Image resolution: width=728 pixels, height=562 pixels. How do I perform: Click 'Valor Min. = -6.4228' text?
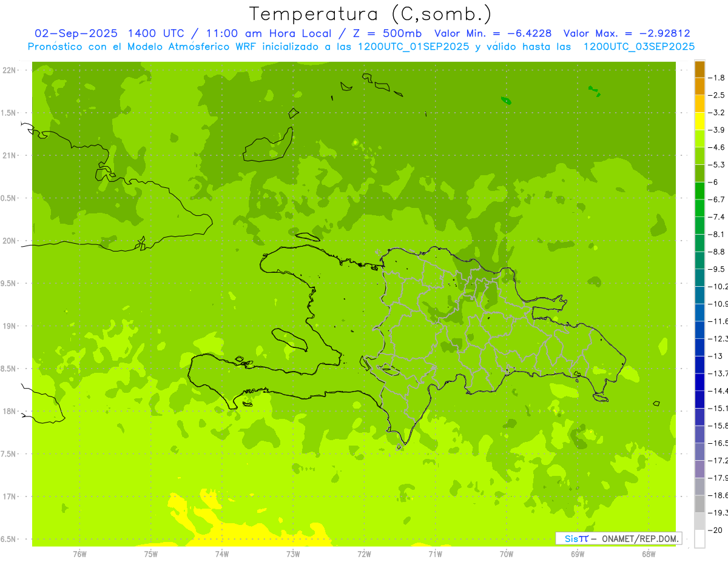(x=493, y=33)
